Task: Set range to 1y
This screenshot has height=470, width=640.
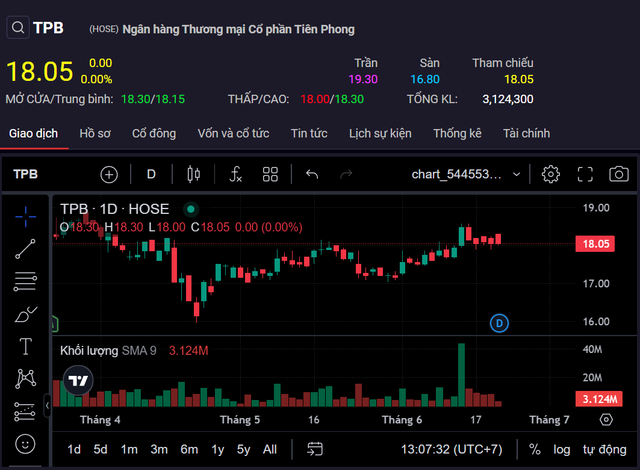Action: point(218,449)
